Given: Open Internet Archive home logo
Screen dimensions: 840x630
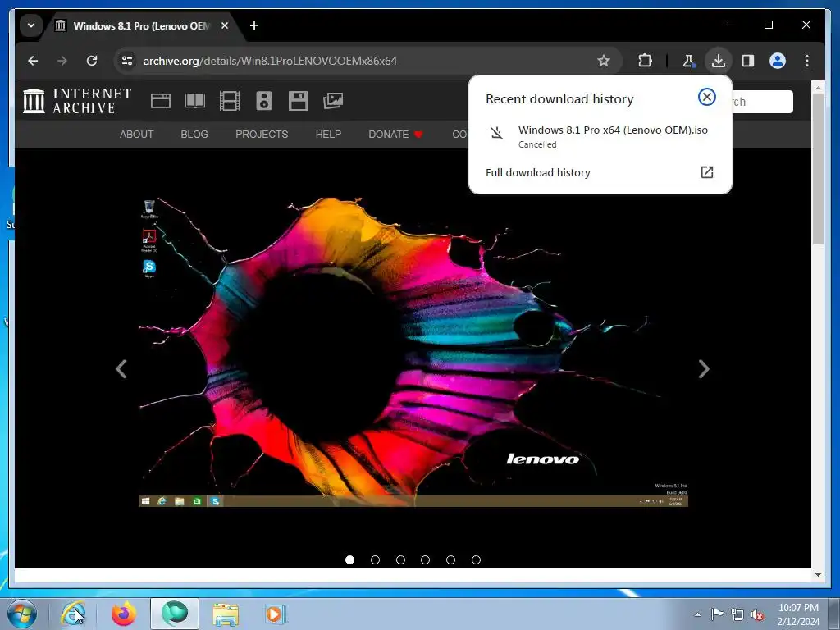Looking at the screenshot, I should [77, 101].
